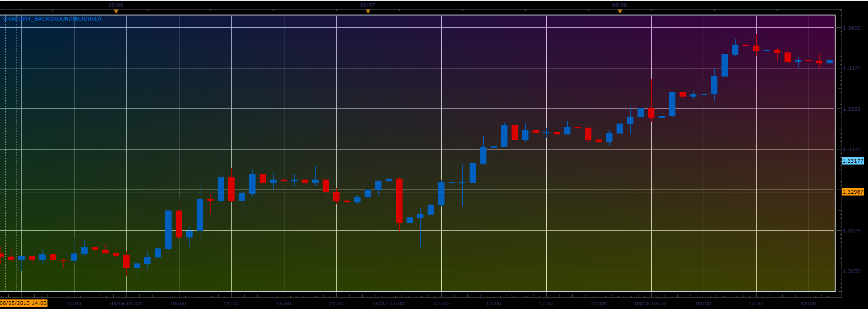Click the 1.3275 price axis label
The height and width of the screenshot is (309, 868).
pos(852,231)
